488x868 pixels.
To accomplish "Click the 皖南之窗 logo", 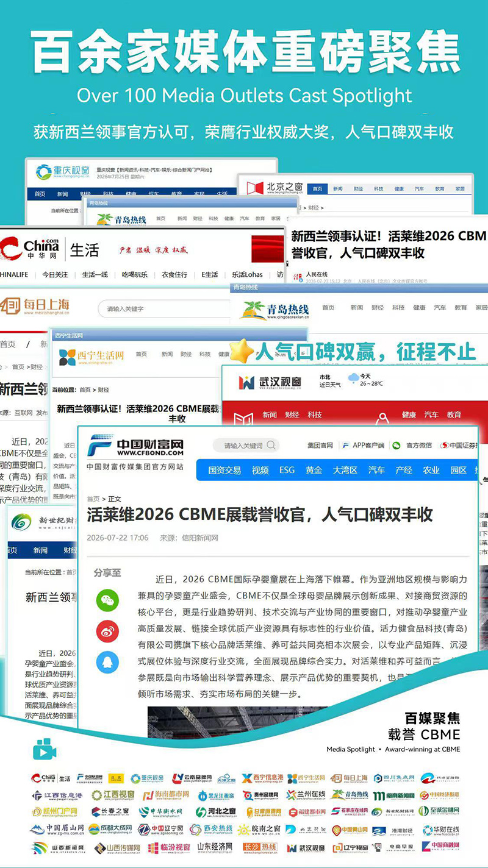I will pyautogui.click(x=259, y=829).
